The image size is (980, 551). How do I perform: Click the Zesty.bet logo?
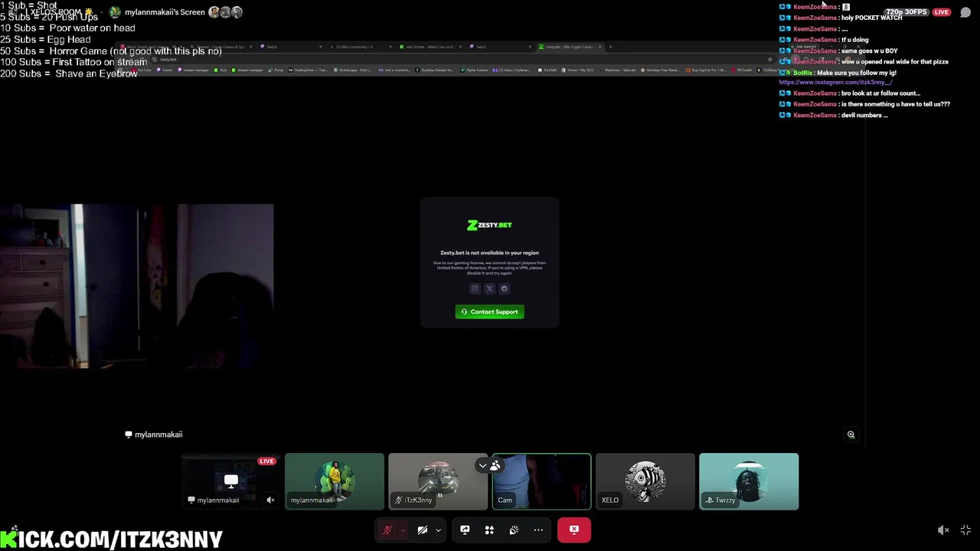click(489, 225)
